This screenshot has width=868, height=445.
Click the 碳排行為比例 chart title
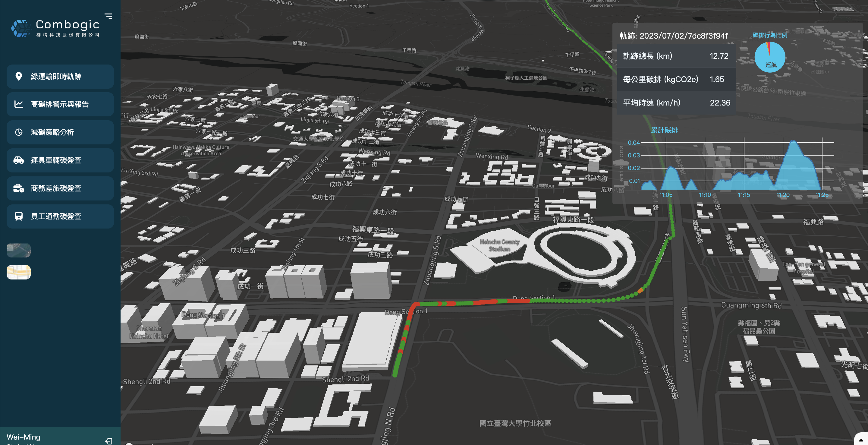click(x=770, y=35)
